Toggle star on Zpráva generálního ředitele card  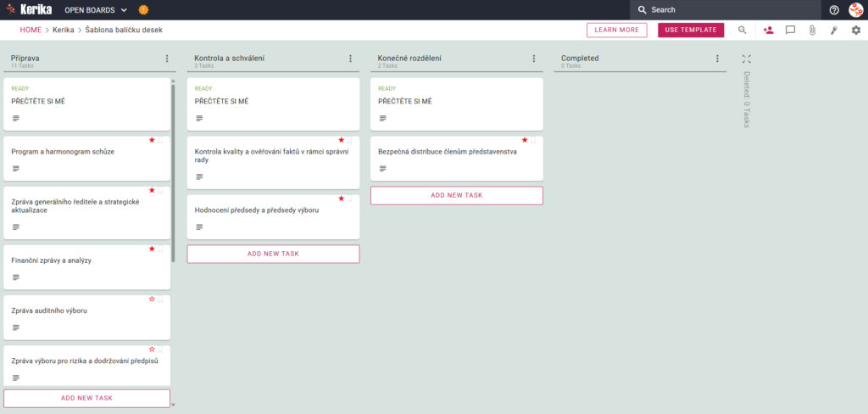point(152,191)
